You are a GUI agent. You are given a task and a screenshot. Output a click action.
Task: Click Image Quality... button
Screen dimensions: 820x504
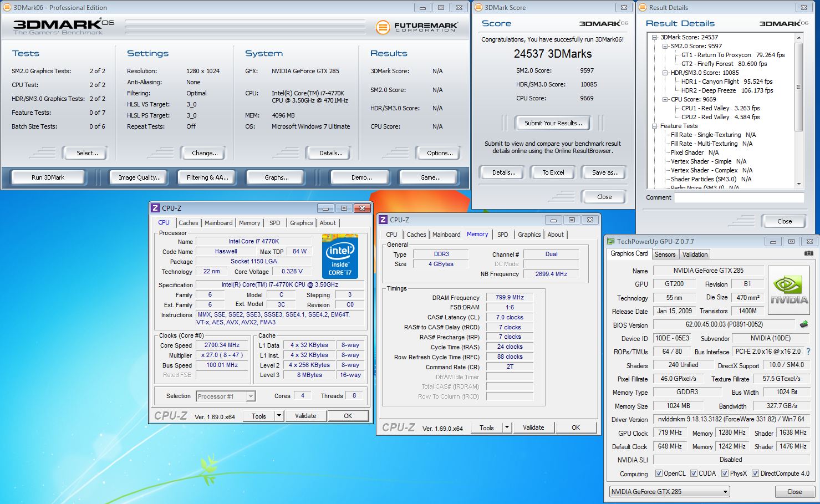(140, 177)
